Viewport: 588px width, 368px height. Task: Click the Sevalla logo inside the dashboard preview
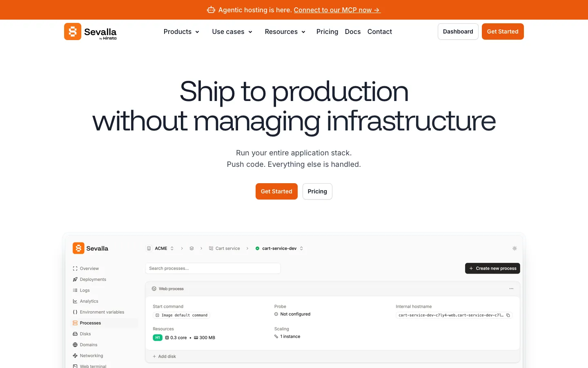click(x=91, y=248)
